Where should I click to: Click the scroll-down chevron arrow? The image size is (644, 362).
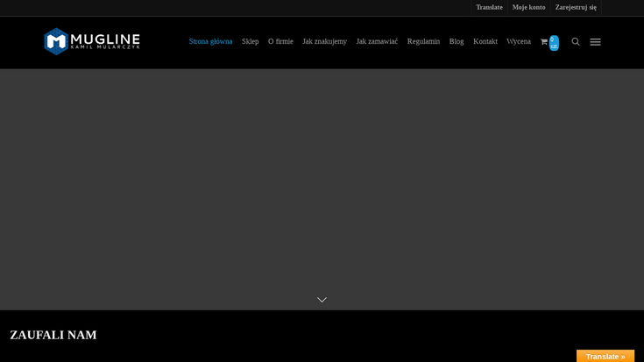pyautogui.click(x=322, y=300)
